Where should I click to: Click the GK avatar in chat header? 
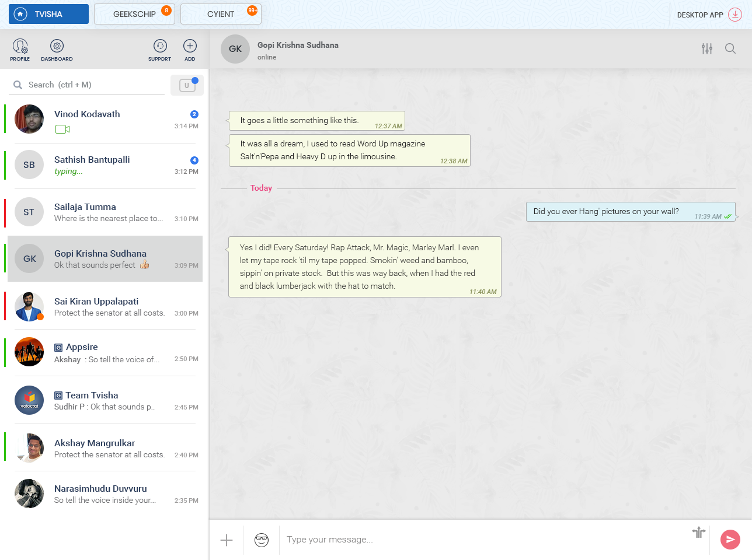pyautogui.click(x=235, y=49)
